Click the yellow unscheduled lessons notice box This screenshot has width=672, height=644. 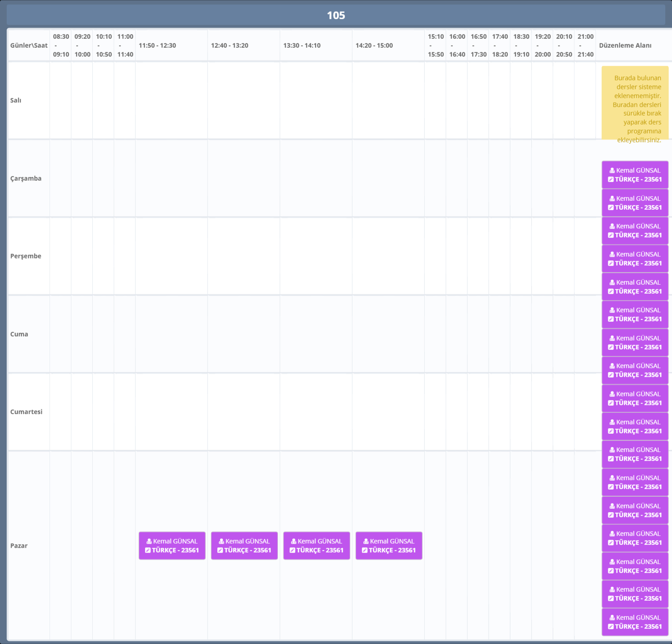pyautogui.click(x=635, y=104)
